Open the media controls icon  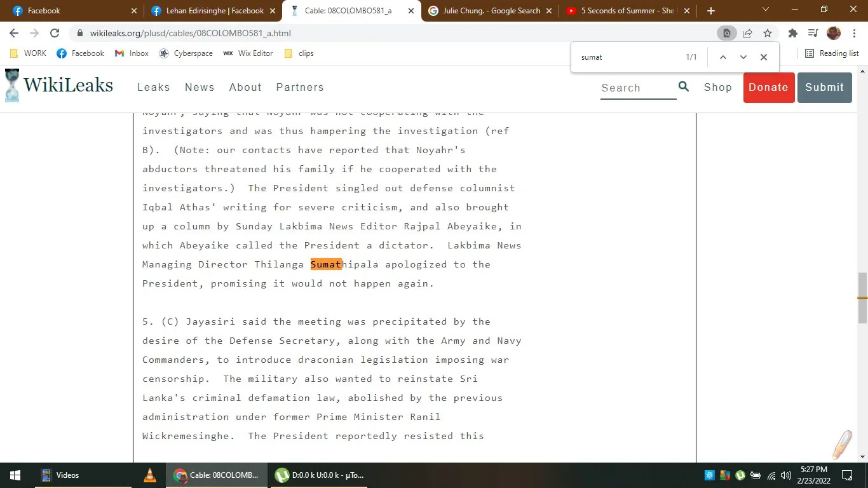click(813, 33)
